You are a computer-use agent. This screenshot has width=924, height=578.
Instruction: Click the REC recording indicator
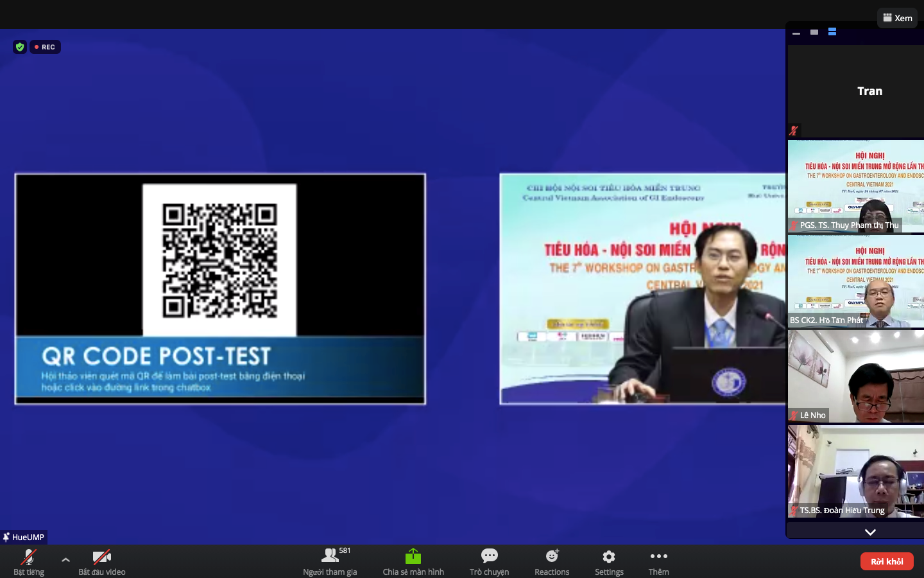click(45, 47)
